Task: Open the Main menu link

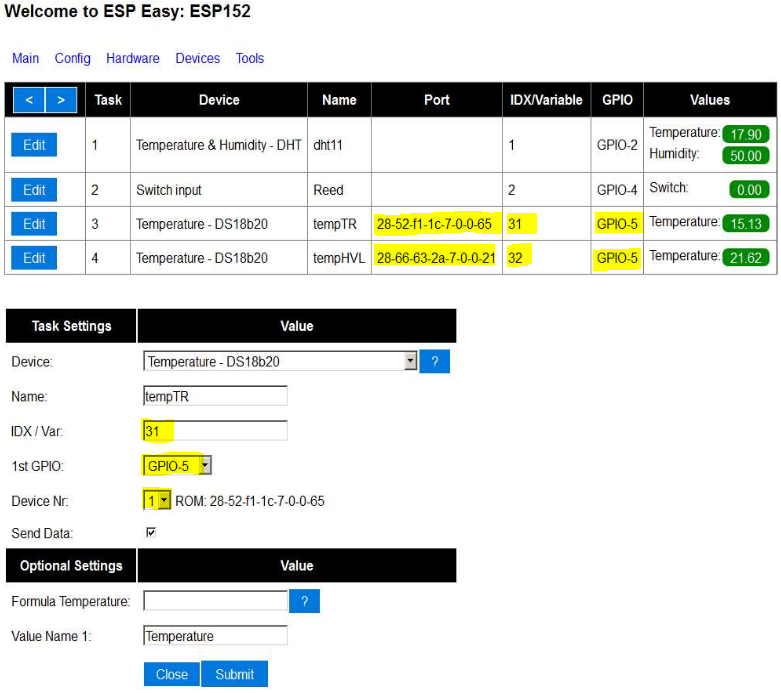Action: (x=26, y=59)
